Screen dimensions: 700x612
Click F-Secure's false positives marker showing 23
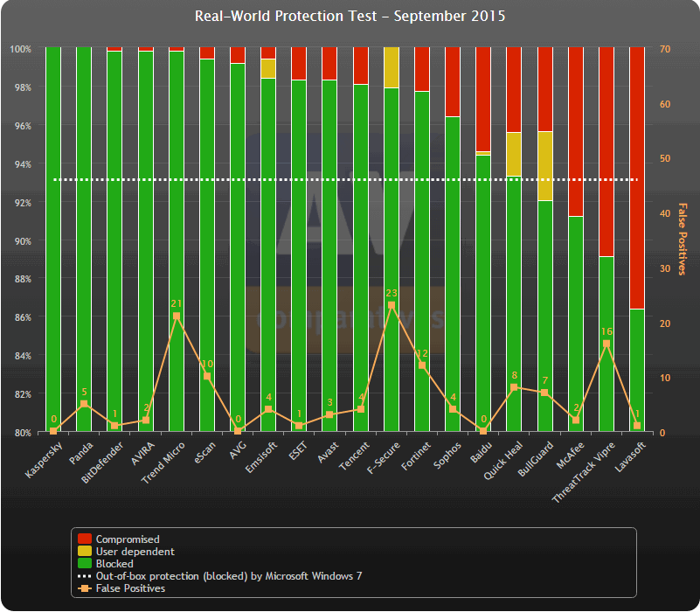[392, 306]
